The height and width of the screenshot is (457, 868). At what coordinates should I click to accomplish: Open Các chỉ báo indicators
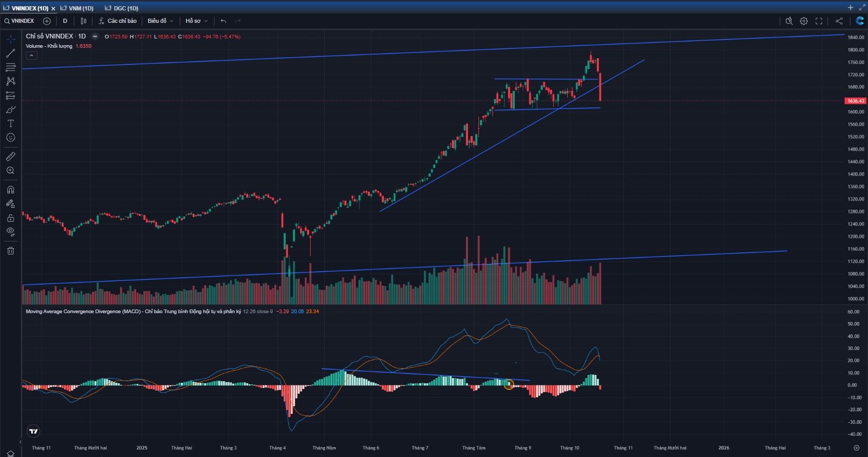pos(117,21)
